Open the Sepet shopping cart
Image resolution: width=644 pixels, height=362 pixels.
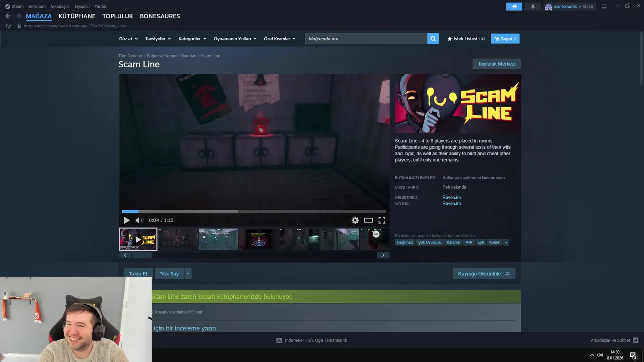505,39
